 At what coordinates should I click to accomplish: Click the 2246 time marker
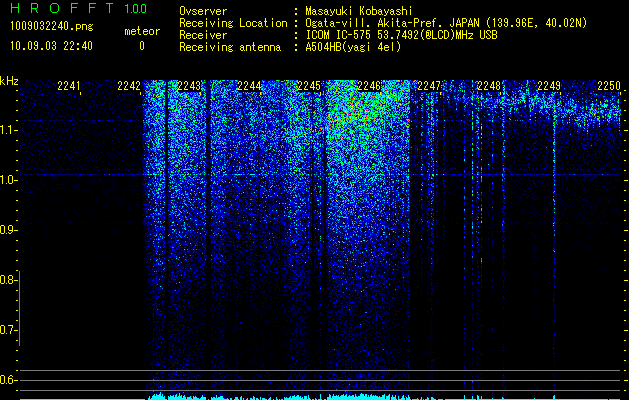point(369,86)
